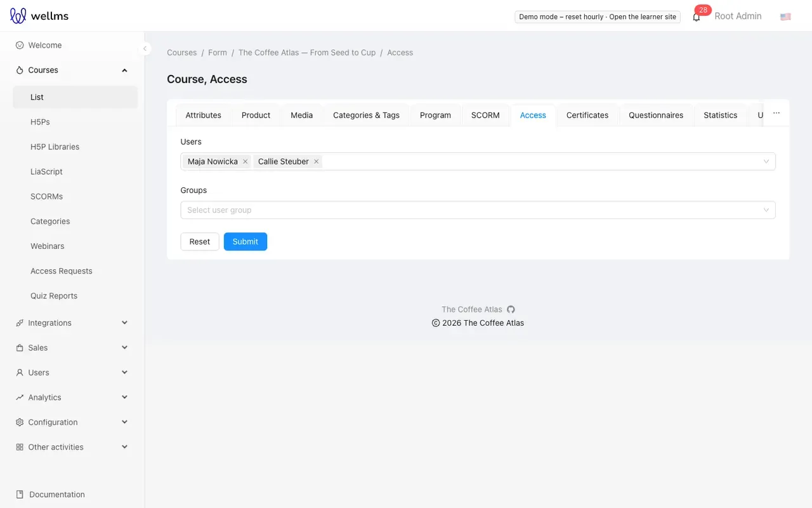Open The Coffee Atlas course breadcrumb
This screenshot has height=508, width=812.
tap(307, 53)
